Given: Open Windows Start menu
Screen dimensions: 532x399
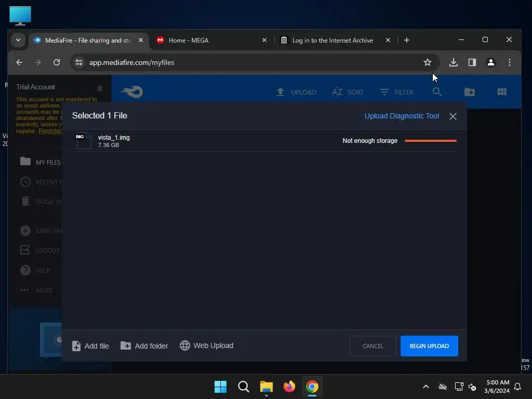Looking at the screenshot, I should tap(220, 387).
